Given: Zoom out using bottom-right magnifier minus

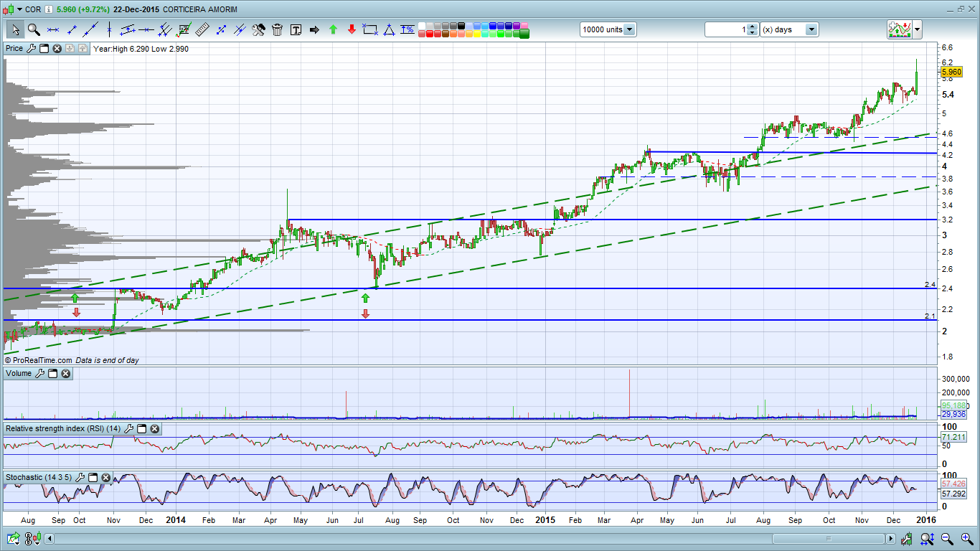Looking at the screenshot, I should point(947,538).
